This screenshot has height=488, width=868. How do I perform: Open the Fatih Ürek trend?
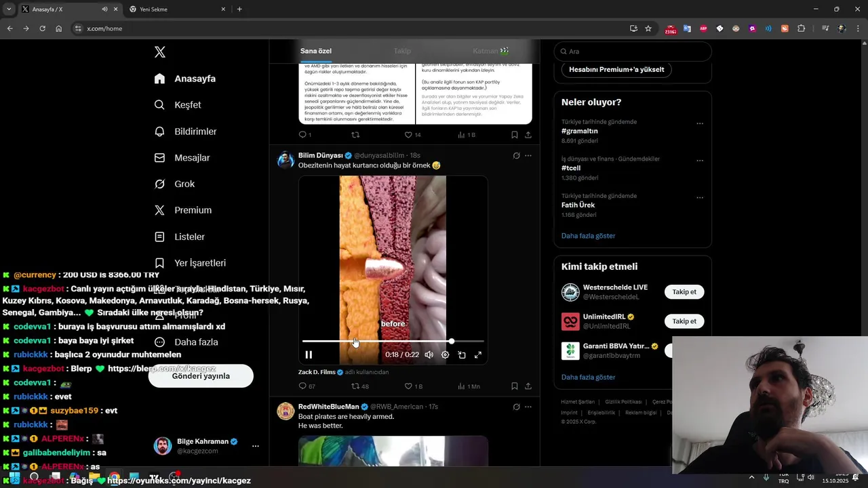click(578, 205)
